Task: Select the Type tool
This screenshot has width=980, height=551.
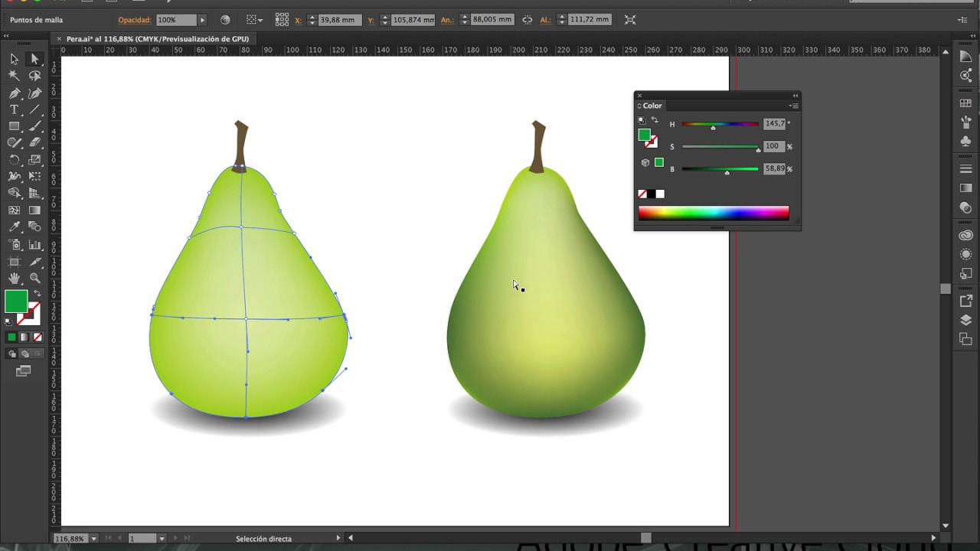Action: [14, 109]
